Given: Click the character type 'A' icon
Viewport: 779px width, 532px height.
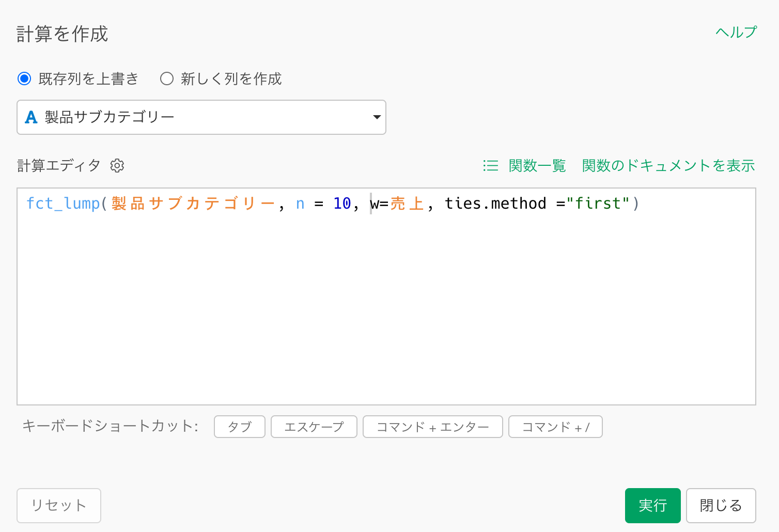Looking at the screenshot, I should [31, 117].
